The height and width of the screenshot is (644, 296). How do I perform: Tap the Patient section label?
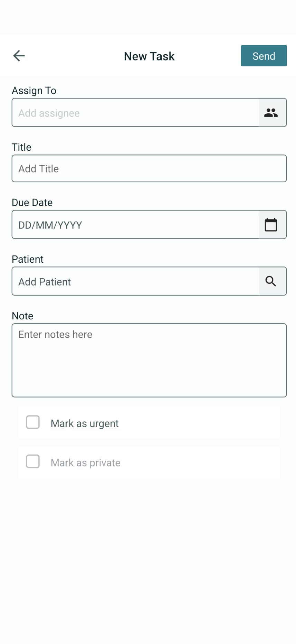[x=28, y=259]
